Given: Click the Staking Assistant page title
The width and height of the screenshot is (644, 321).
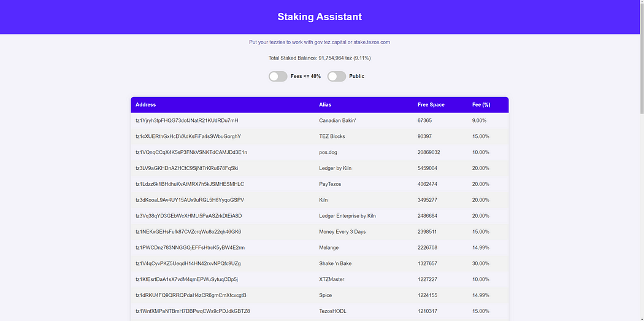Looking at the screenshot, I should click(x=320, y=17).
